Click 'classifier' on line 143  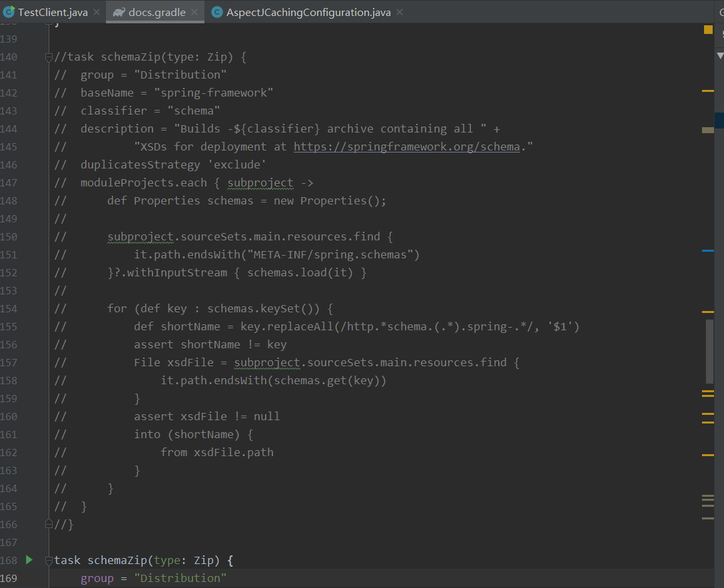(x=114, y=111)
